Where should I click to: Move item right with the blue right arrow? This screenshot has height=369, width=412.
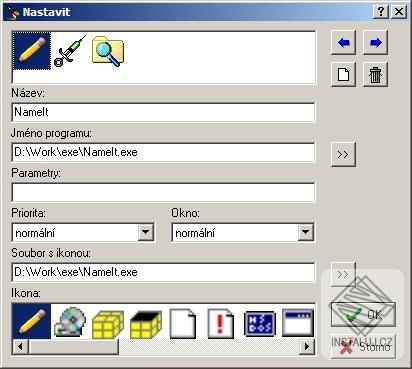click(375, 43)
